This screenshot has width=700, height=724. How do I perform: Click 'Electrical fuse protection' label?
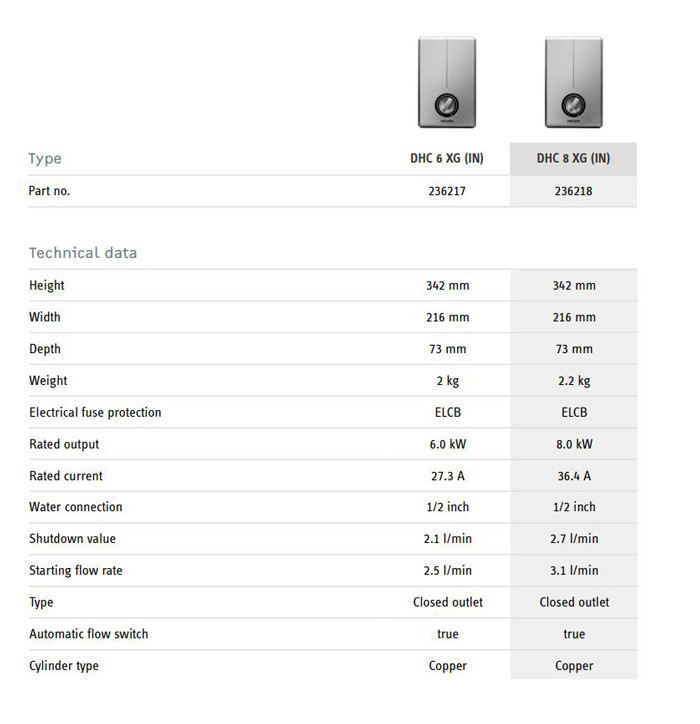(95, 412)
